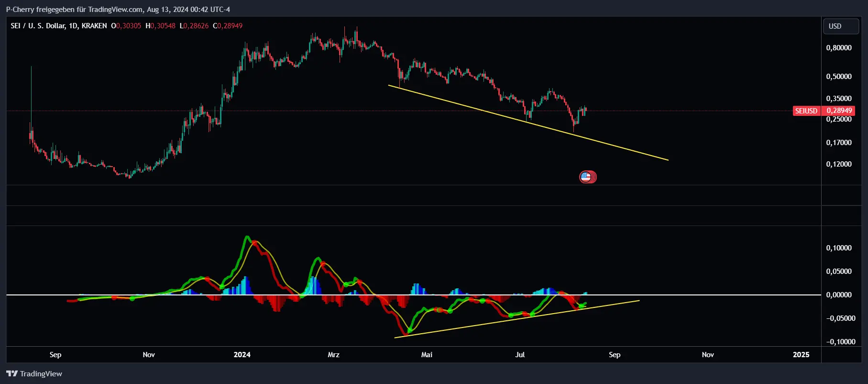Click the Mrz label on time axis
Image resolution: width=868 pixels, height=384 pixels.
333,355
